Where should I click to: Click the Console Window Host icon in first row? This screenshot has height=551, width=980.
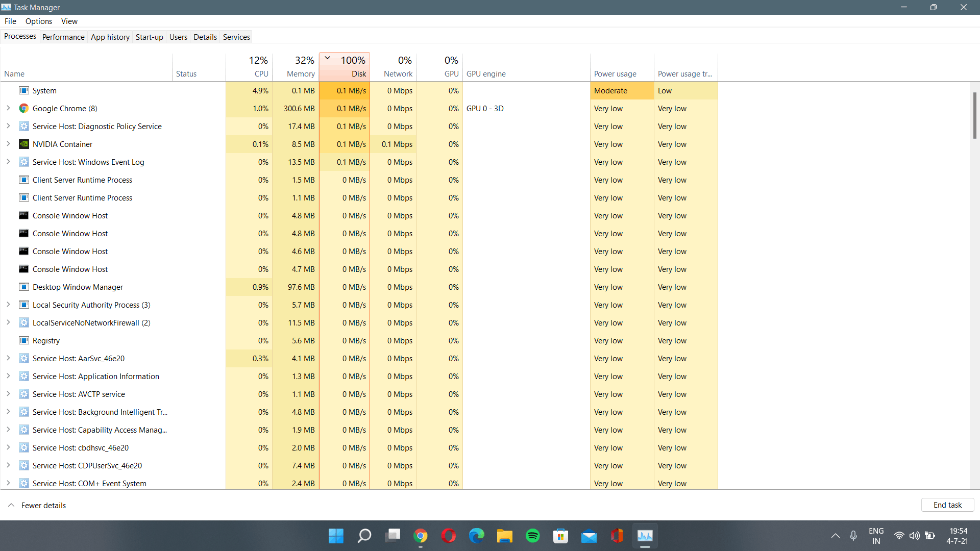pyautogui.click(x=23, y=215)
